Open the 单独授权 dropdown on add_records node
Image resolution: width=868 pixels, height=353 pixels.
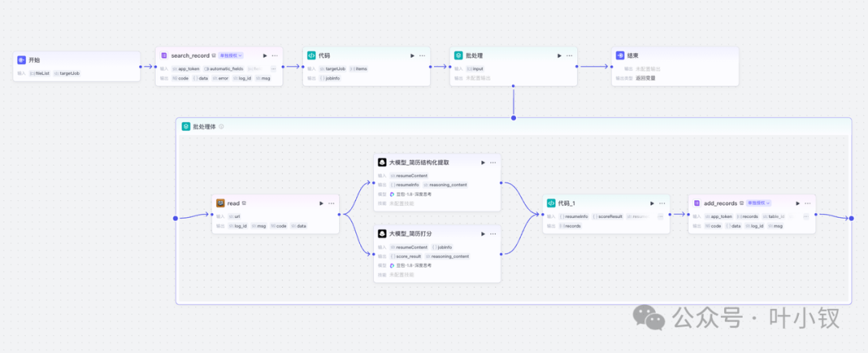tap(759, 203)
